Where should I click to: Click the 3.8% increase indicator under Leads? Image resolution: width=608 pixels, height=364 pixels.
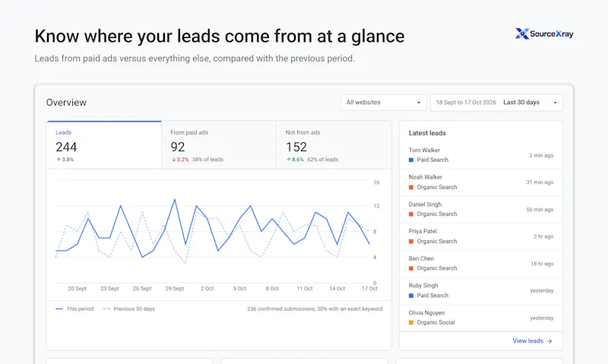click(x=65, y=160)
